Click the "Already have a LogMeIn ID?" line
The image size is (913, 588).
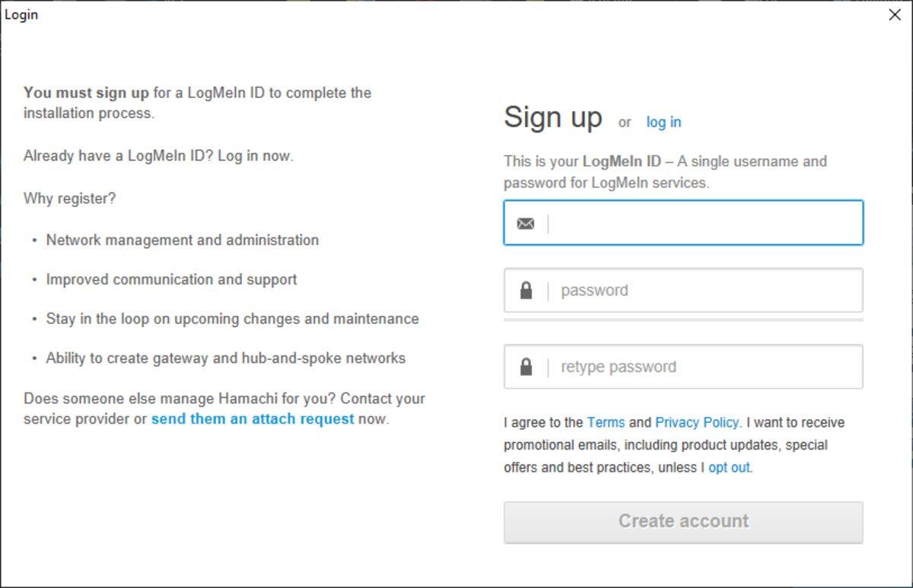(x=158, y=156)
